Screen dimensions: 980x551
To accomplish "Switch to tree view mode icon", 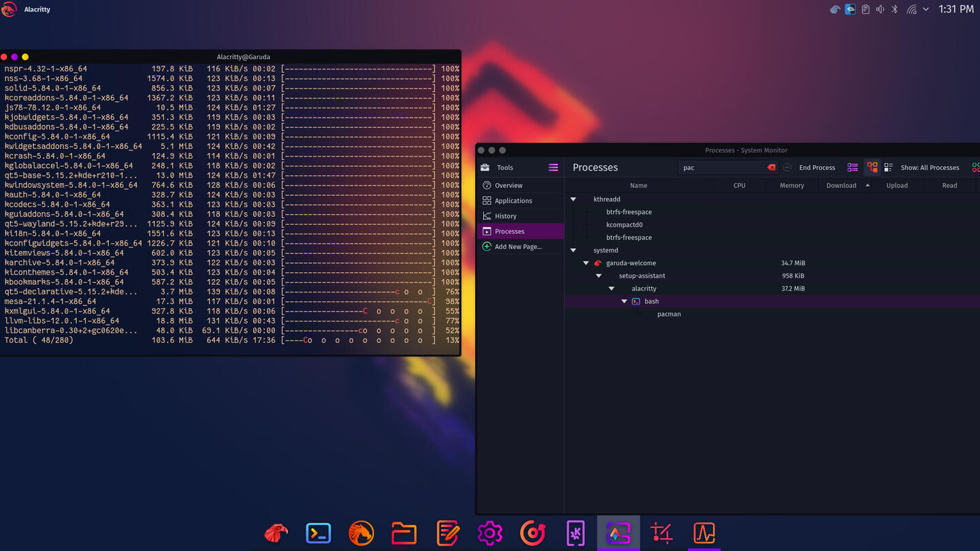I will tap(872, 167).
